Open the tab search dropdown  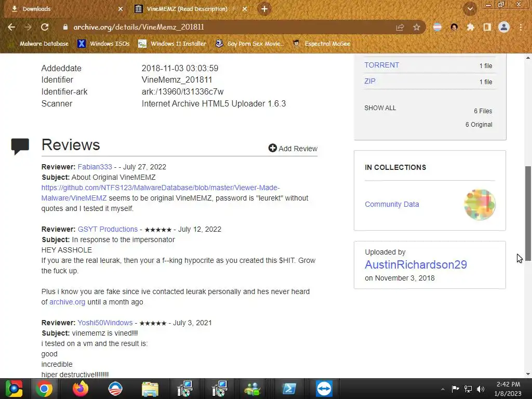pyautogui.click(x=470, y=9)
